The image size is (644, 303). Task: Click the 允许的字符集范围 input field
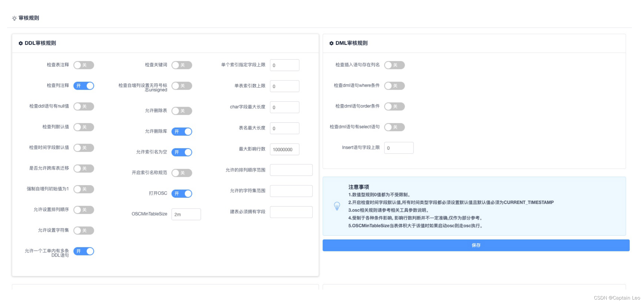pyautogui.click(x=291, y=191)
